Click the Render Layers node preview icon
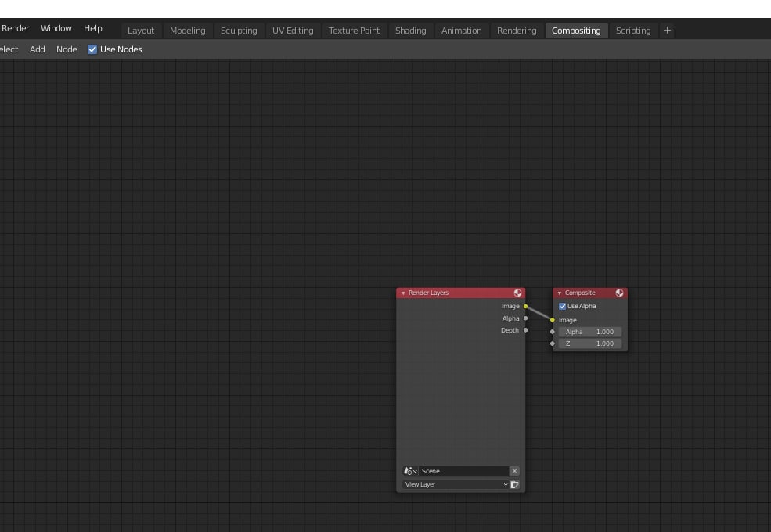The width and height of the screenshot is (771, 532). (x=517, y=293)
